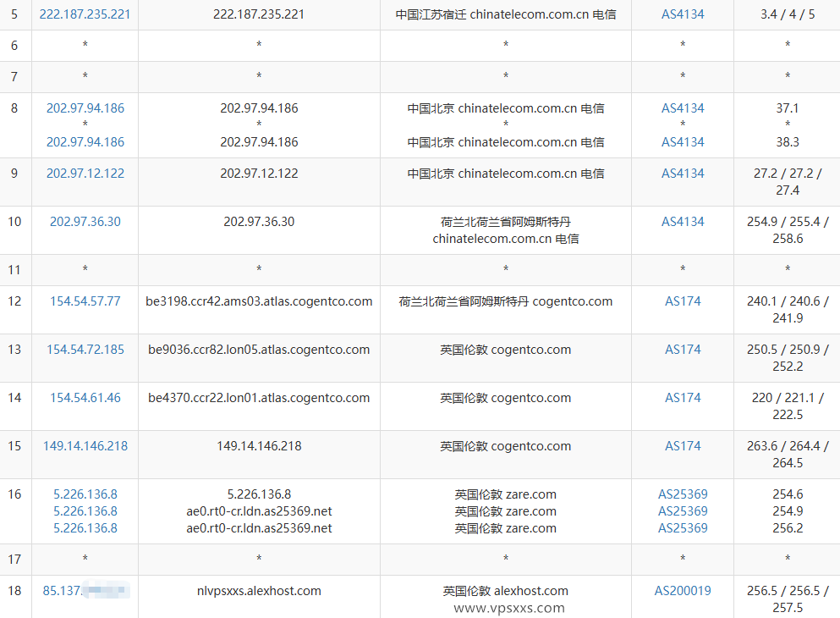Open first 5.226.136.8 link in hop 16
840x618 pixels.
tap(85, 494)
